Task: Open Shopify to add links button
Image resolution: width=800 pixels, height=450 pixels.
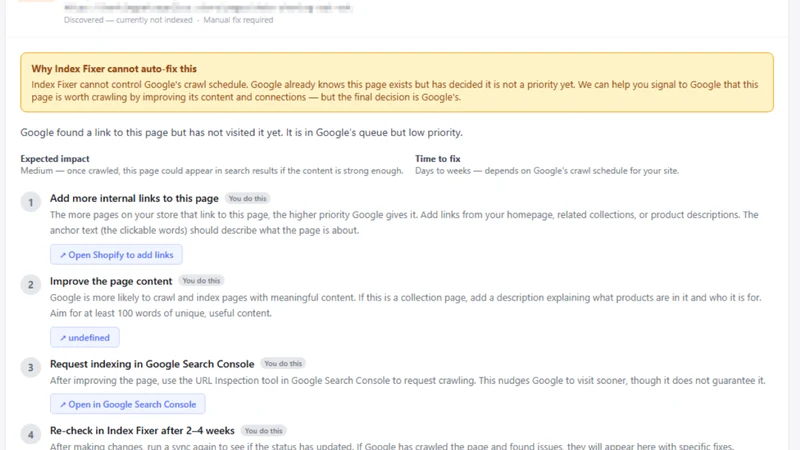Action: (116, 255)
